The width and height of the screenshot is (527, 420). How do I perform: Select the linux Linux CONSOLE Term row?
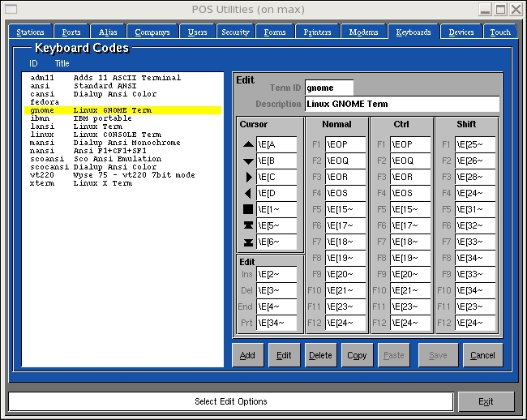[x=122, y=135]
